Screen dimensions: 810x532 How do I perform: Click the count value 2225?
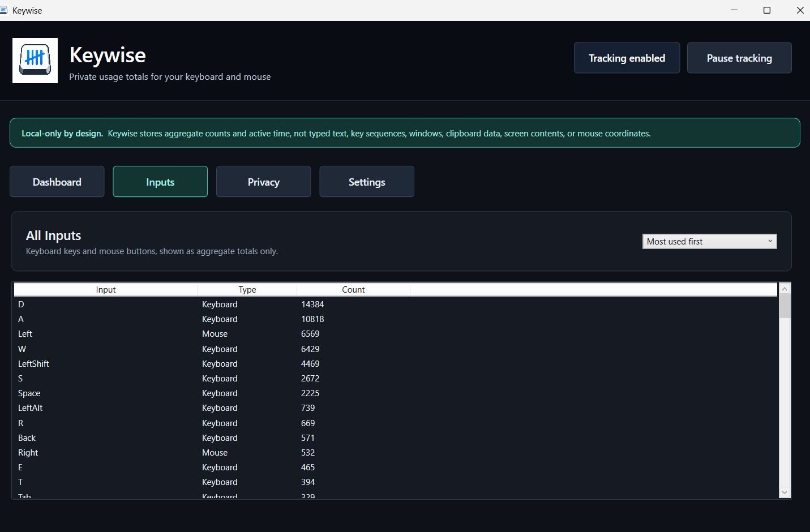click(x=310, y=393)
